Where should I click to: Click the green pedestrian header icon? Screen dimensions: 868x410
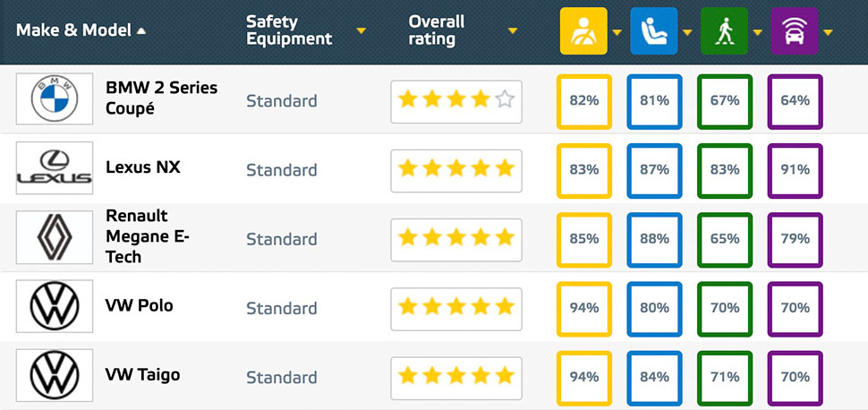[x=724, y=31]
